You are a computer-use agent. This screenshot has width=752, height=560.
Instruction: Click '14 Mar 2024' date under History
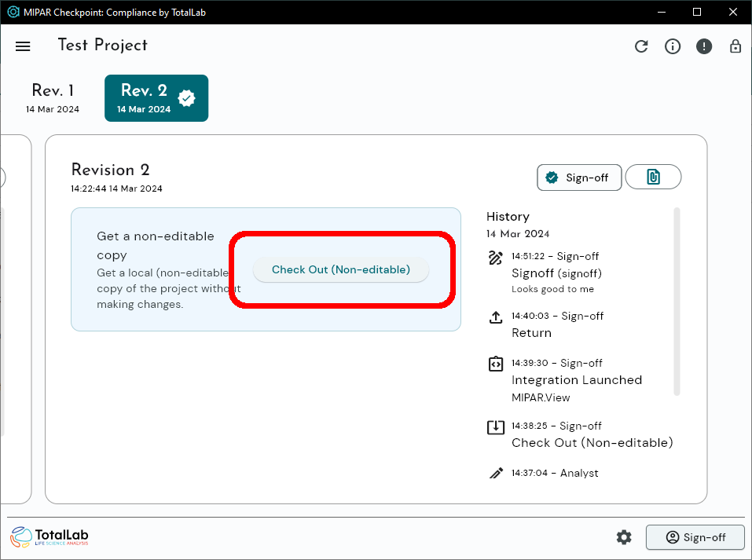[x=518, y=234]
